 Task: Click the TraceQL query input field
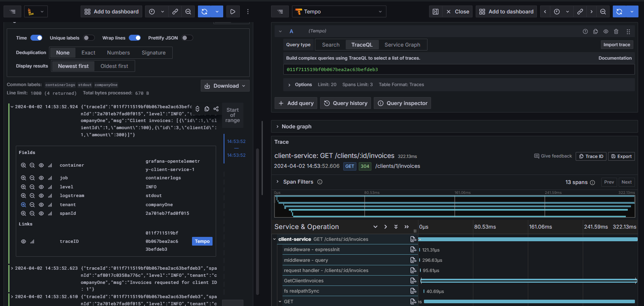click(x=459, y=69)
